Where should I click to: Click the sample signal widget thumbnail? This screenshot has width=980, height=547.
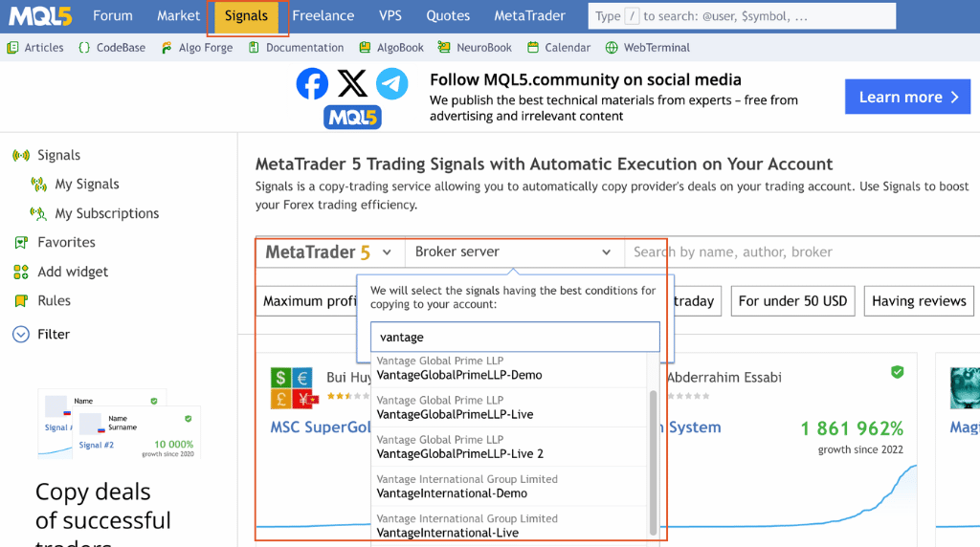(119, 425)
